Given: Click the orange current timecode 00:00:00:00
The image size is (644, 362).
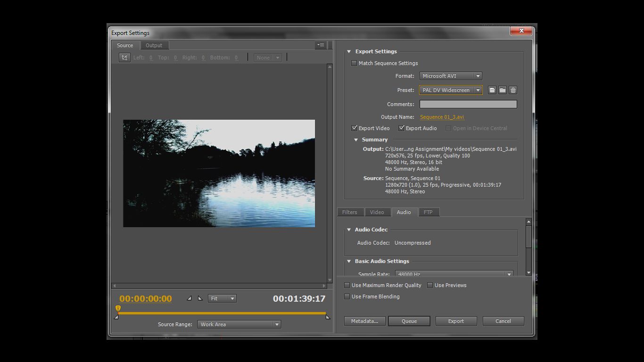Looking at the screenshot, I should [146, 298].
